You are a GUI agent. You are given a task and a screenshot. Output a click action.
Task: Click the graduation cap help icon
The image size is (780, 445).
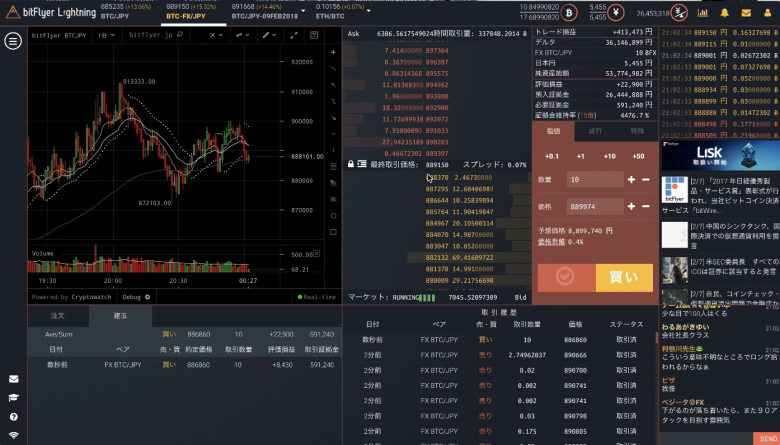tap(13, 398)
